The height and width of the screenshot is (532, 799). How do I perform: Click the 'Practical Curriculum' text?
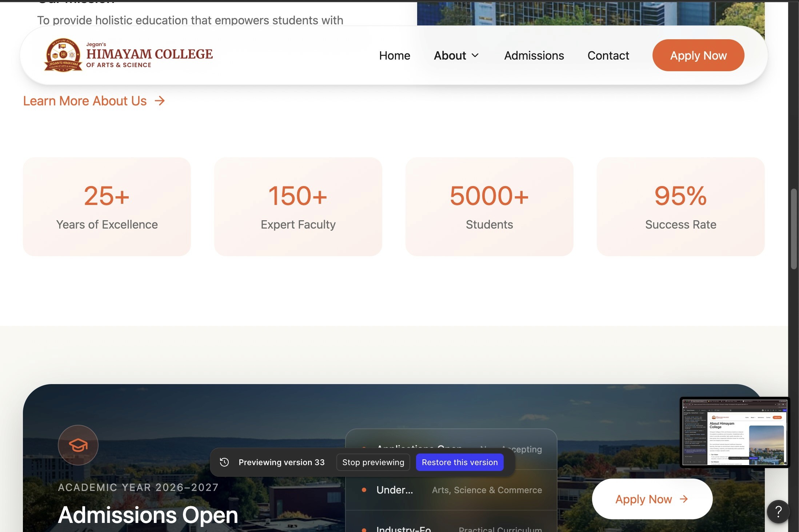pyautogui.click(x=500, y=529)
